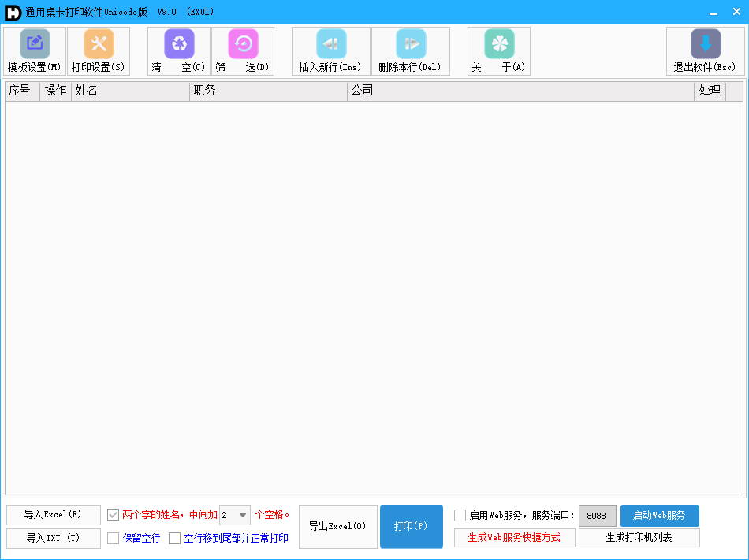Enable the 启用Web服务 checkbox
The image size is (749, 560).
(x=460, y=516)
